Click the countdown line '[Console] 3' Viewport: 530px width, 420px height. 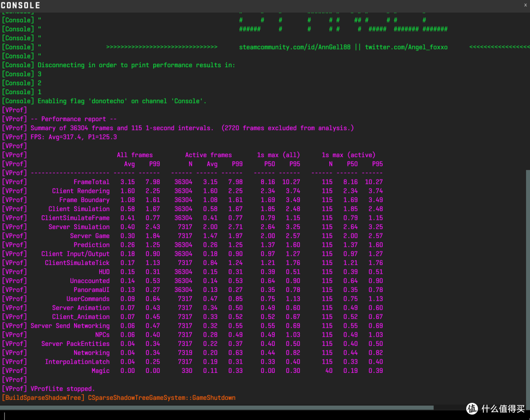tap(22, 74)
